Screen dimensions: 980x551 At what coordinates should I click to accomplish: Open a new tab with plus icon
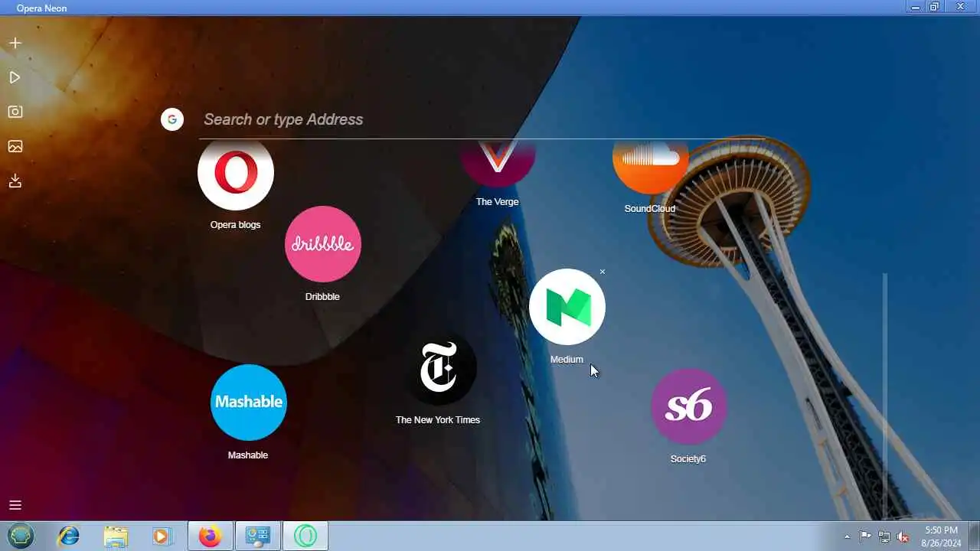[15, 43]
